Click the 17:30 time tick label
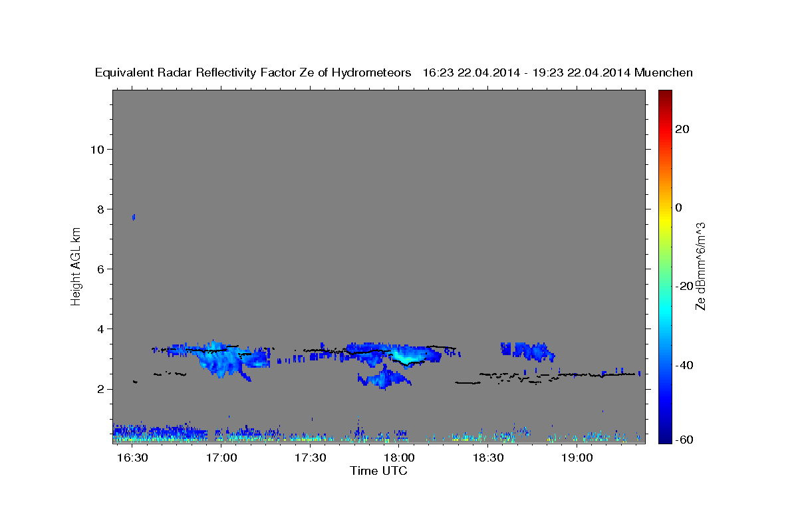Image resolution: width=798 pixels, height=532 pixels. [x=311, y=458]
